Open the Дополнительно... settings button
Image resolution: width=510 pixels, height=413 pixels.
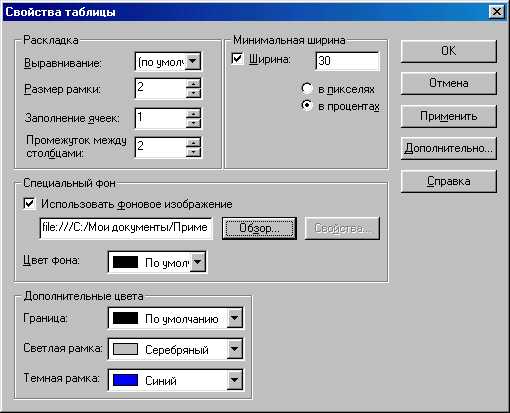tap(449, 148)
